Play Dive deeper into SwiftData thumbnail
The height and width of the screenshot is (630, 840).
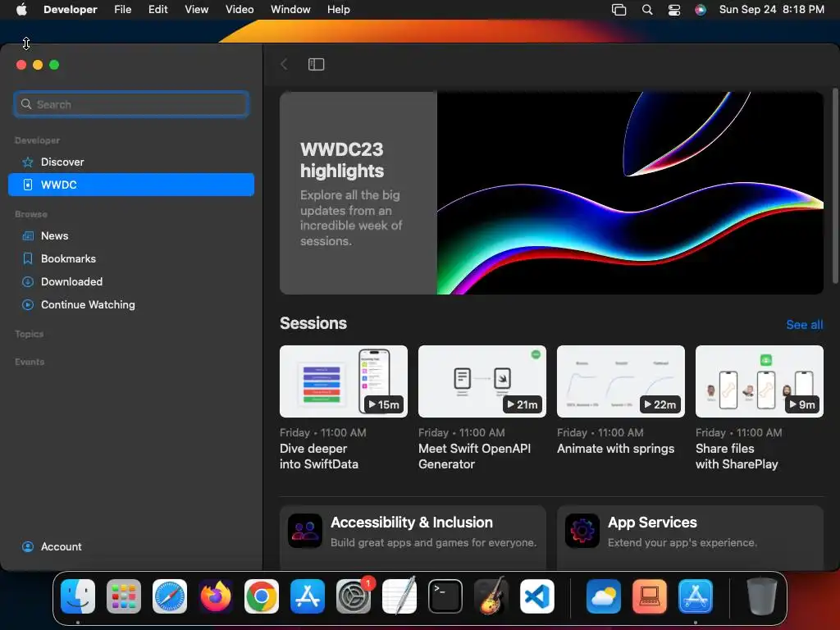[344, 381]
